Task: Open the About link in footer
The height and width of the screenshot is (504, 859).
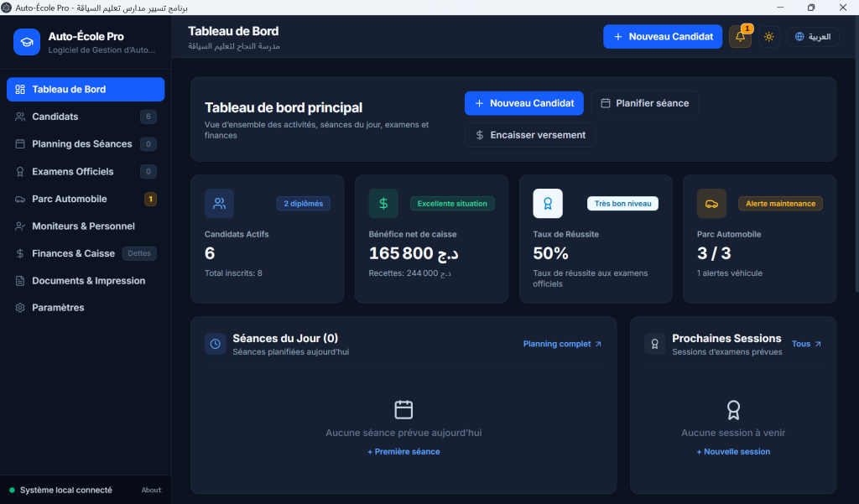Action: click(x=151, y=490)
